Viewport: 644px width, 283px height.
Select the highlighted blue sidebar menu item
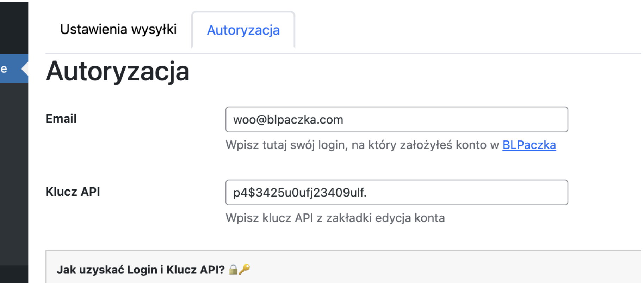coord(11,68)
